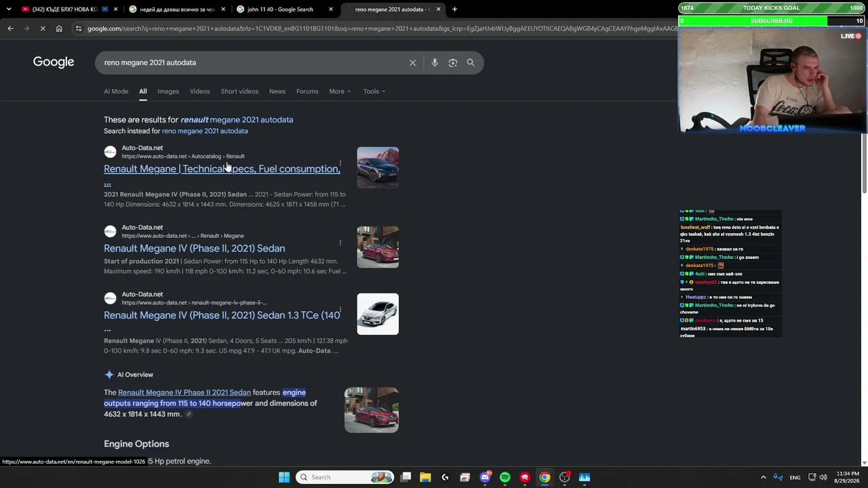Open the Sedan 1.3 TCe result
This screenshot has height=488, width=868.
pos(222,315)
